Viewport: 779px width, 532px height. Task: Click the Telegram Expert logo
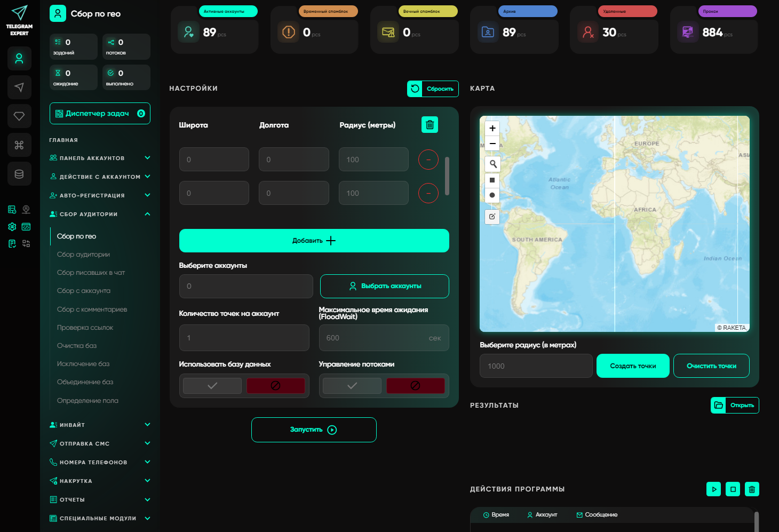[x=19, y=21]
